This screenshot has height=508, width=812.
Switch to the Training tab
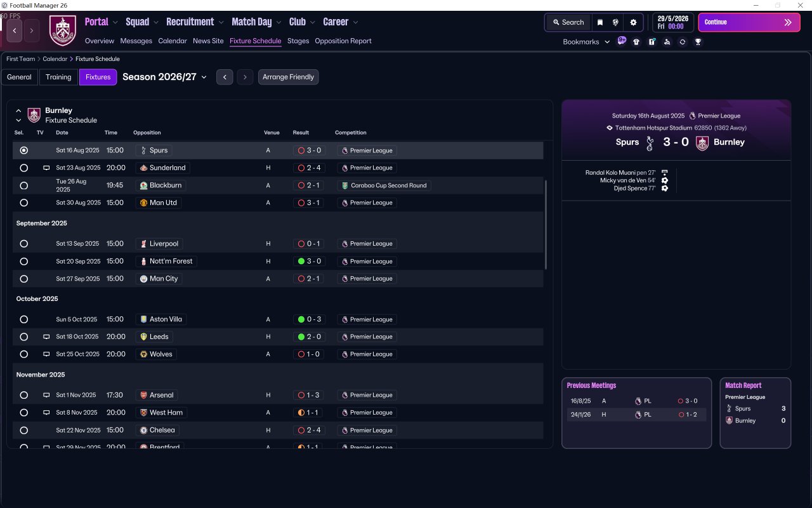coord(58,77)
